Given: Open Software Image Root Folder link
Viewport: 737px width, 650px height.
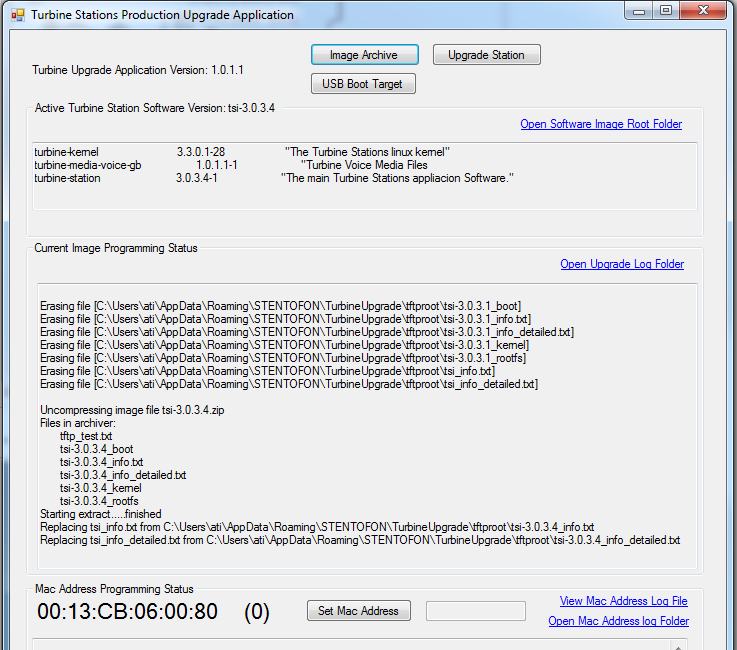Looking at the screenshot, I should pyautogui.click(x=601, y=124).
